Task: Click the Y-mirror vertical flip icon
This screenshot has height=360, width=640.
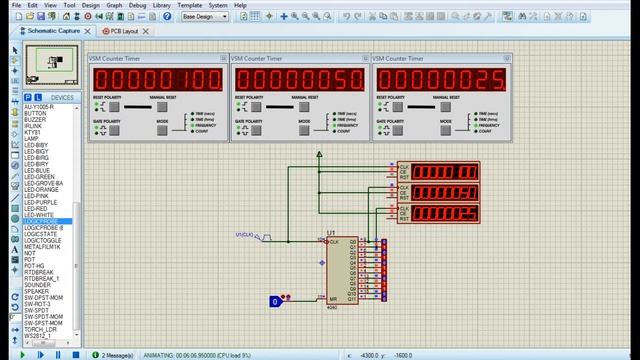Action: click(15, 340)
